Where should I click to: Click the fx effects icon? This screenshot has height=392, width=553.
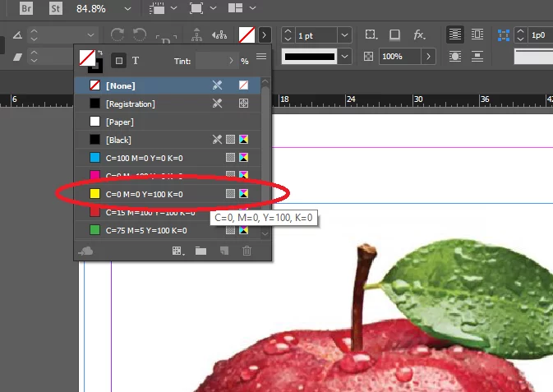[x=419, y=35]
